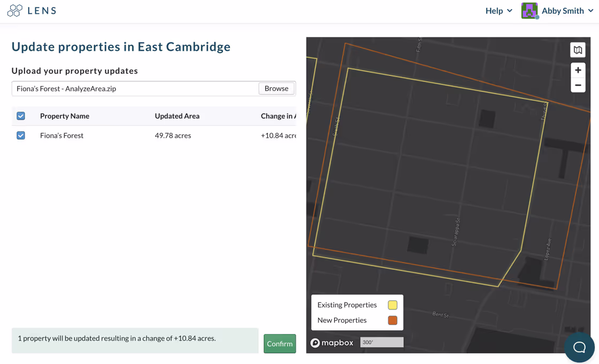The image size is (599, 364).
Task: Click the yellow Existing Properties swatch
Action: point(393,305)
